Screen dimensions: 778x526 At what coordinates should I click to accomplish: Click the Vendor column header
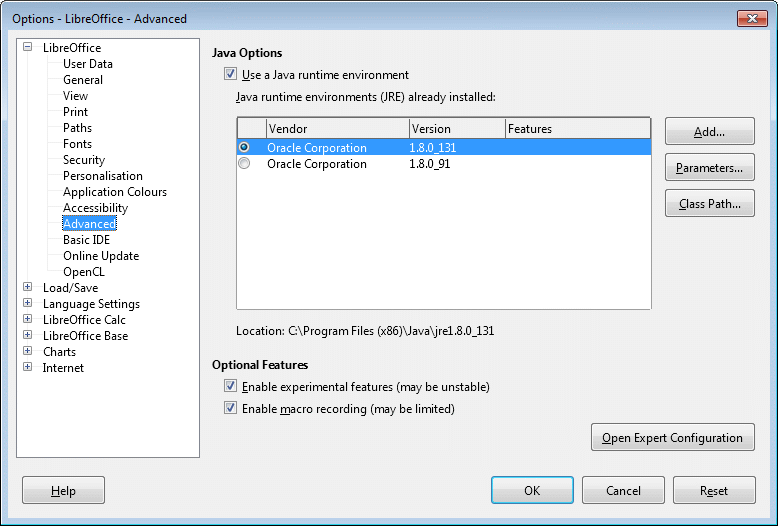pyautogui.click(x=338, y=129)
